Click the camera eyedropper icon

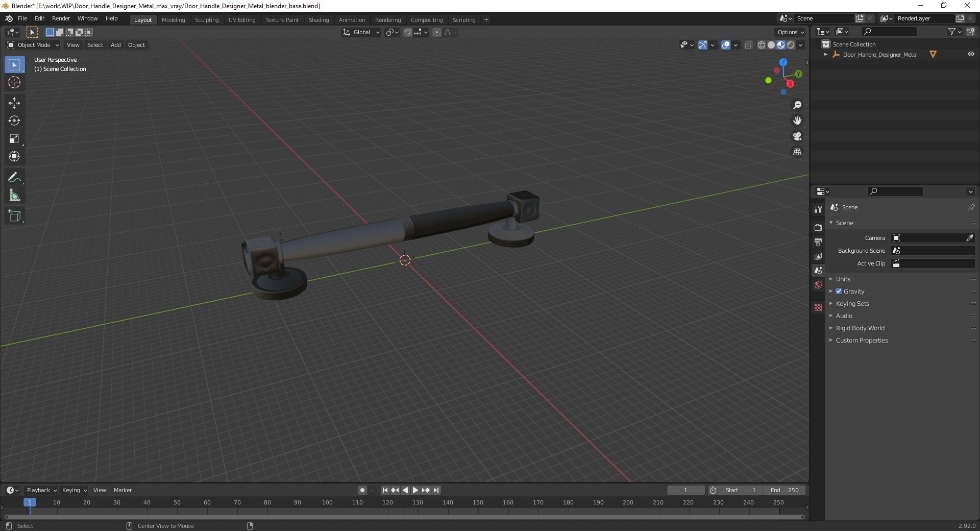click(x=970, y=238)
